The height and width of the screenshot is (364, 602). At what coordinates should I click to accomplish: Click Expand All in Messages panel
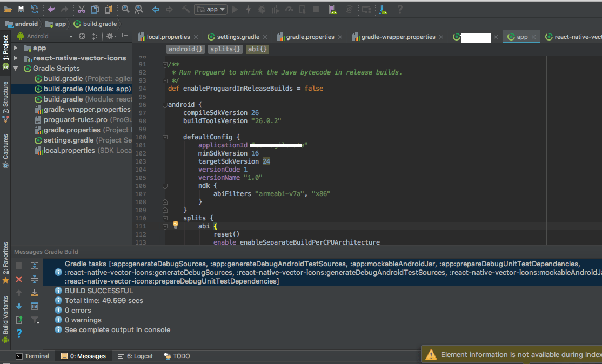tap(34, 266)
